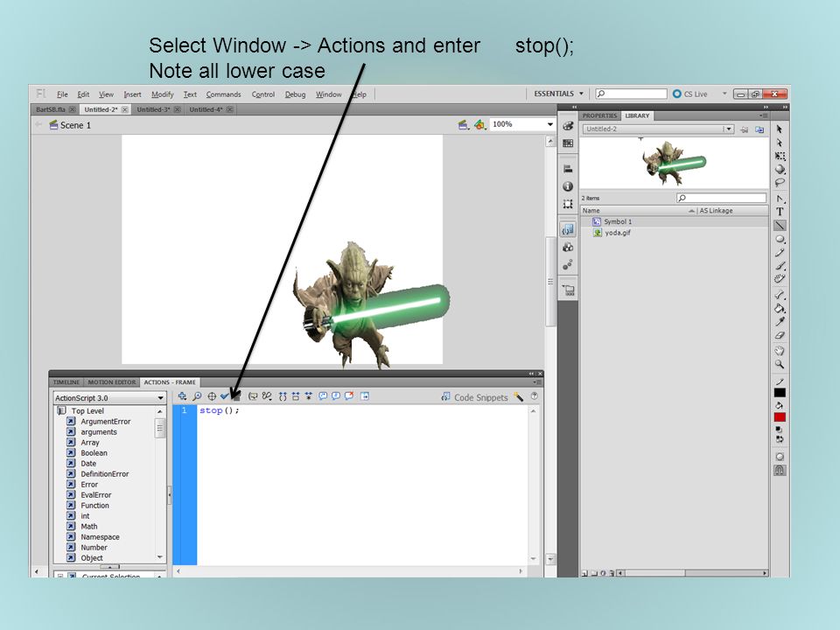Pick the Eyedropper tool
Viewport: 840px width, 630px height.
[780, 322]
